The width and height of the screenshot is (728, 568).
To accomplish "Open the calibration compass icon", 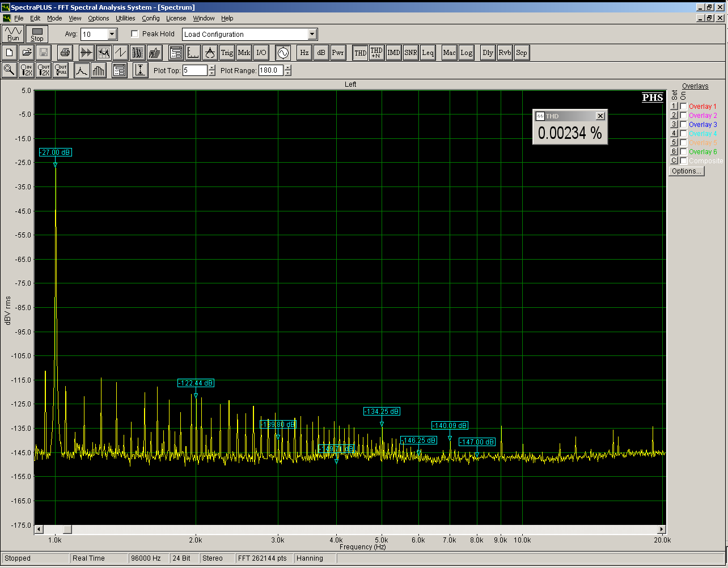I will (210, 53).
